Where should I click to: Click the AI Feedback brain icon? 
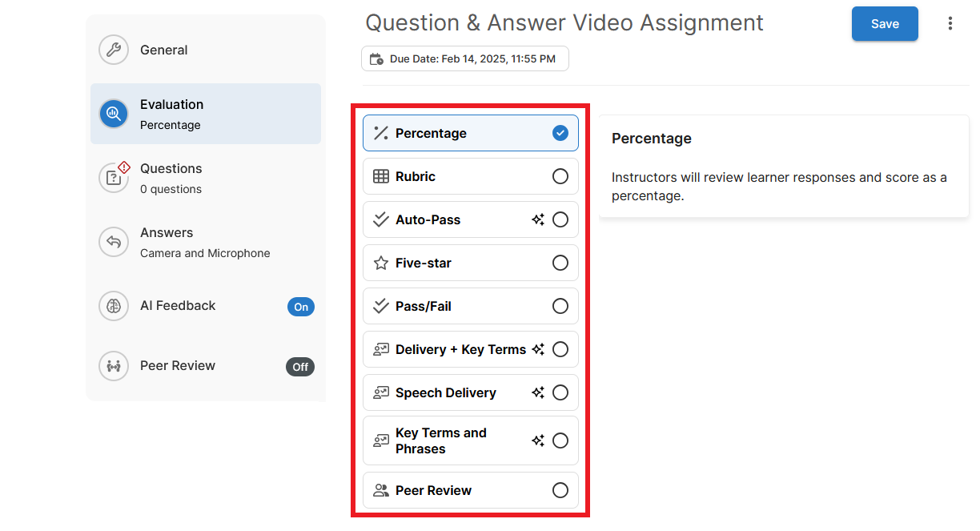114,306
